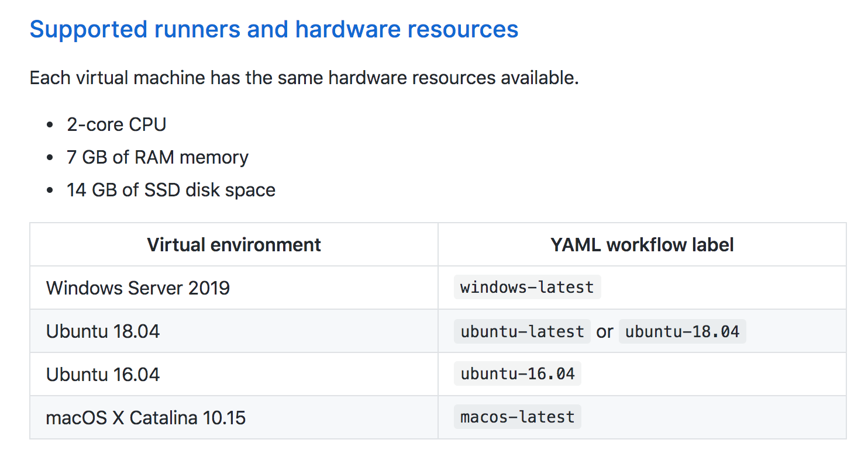The height and width of the screenshot is (450, 868).
Task: Select the Ubuntu 16.04 cell
Action: (234, 374)
